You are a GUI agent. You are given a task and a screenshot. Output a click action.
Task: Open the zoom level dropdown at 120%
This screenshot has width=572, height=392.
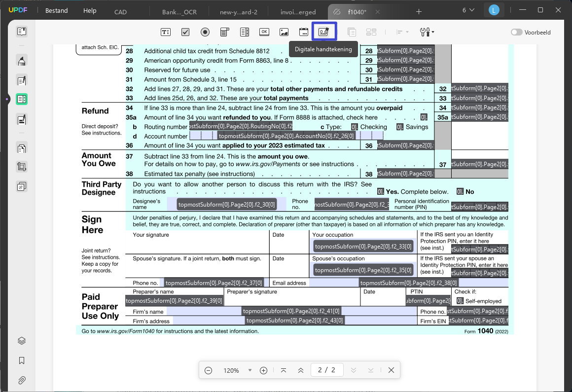point(250,370)
